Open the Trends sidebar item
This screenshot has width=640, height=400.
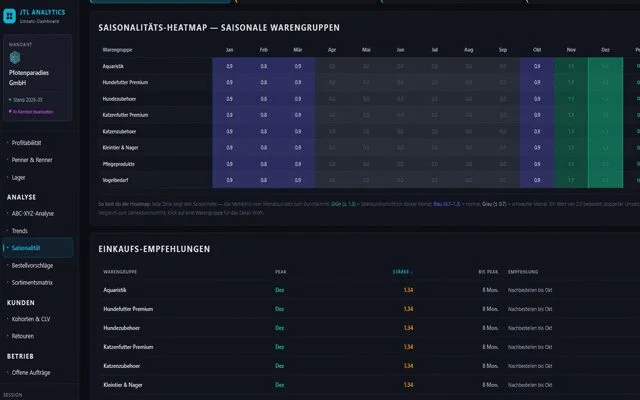[x=20, y=231]
